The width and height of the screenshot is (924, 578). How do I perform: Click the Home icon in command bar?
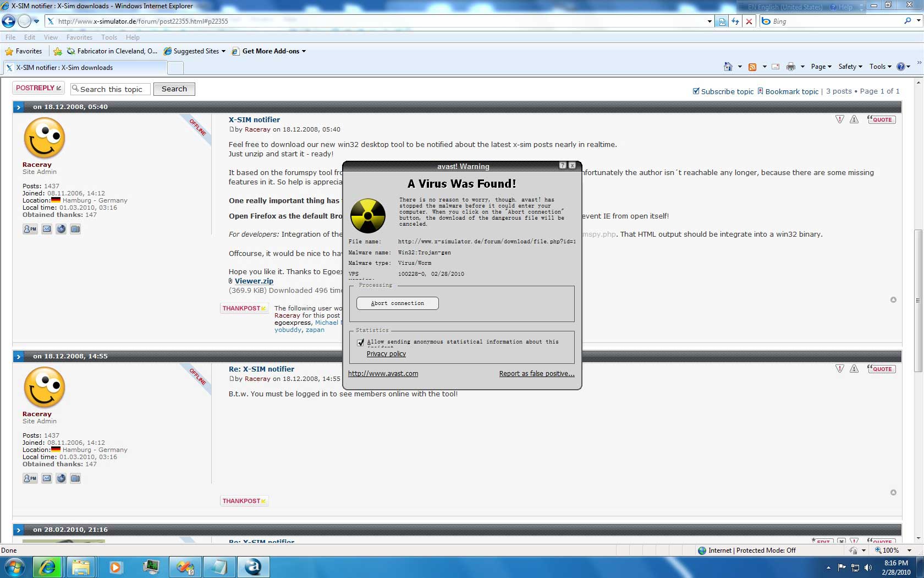[728, 67]
